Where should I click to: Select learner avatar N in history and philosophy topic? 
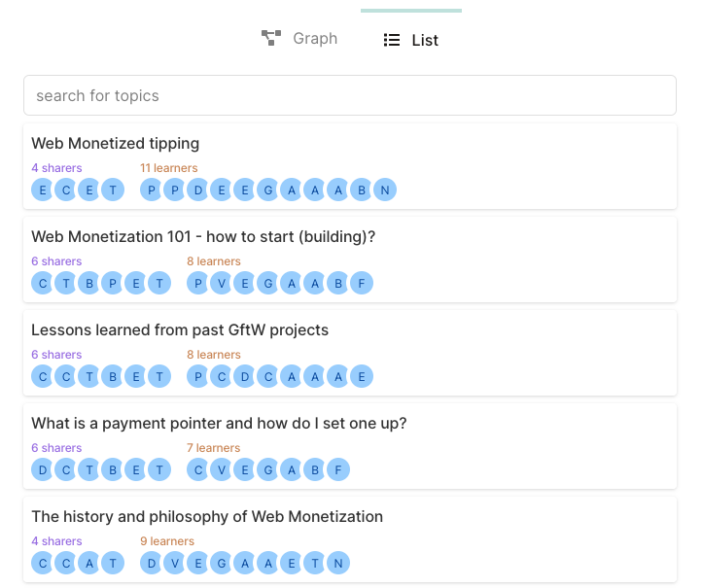click(338, 563)
